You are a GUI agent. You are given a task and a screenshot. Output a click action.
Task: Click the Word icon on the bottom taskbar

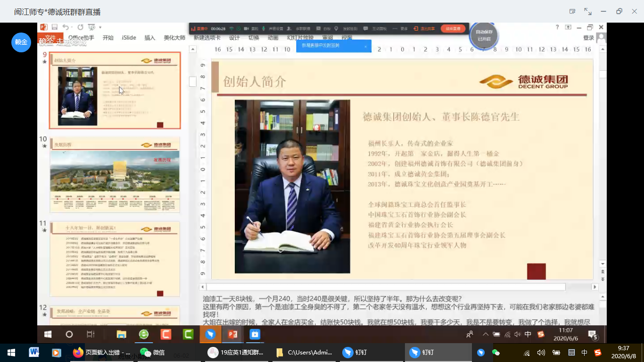pos(34,352)
